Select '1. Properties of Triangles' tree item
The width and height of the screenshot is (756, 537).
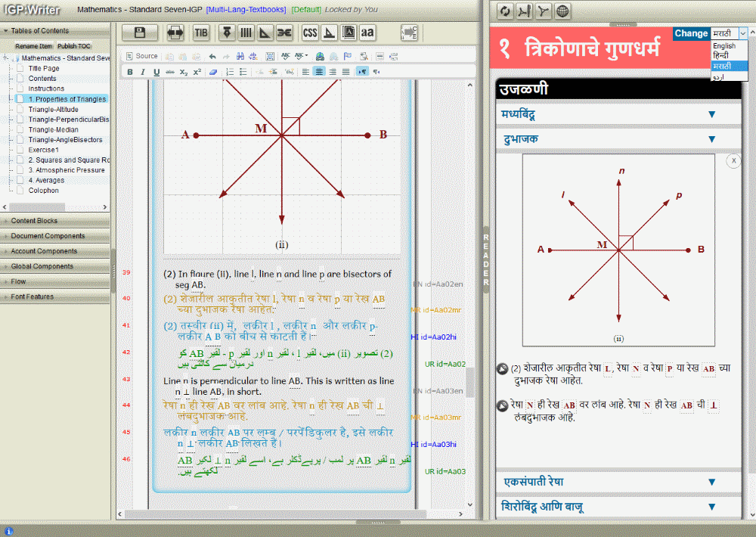coord(67,99)
